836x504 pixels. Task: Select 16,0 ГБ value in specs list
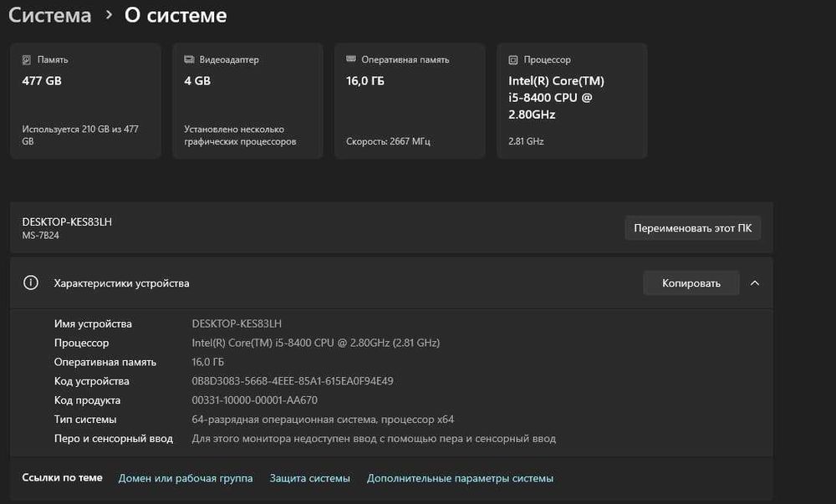[x=208, y=362]
